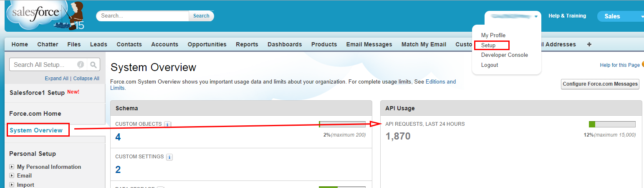This screenshot has width=644, height=188.
Task: Choose Developer Console from user menu
Action: [x=504, y=55]
